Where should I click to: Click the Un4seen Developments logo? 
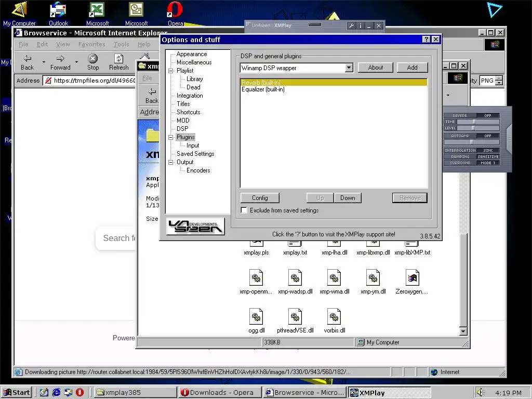point(195,227)
